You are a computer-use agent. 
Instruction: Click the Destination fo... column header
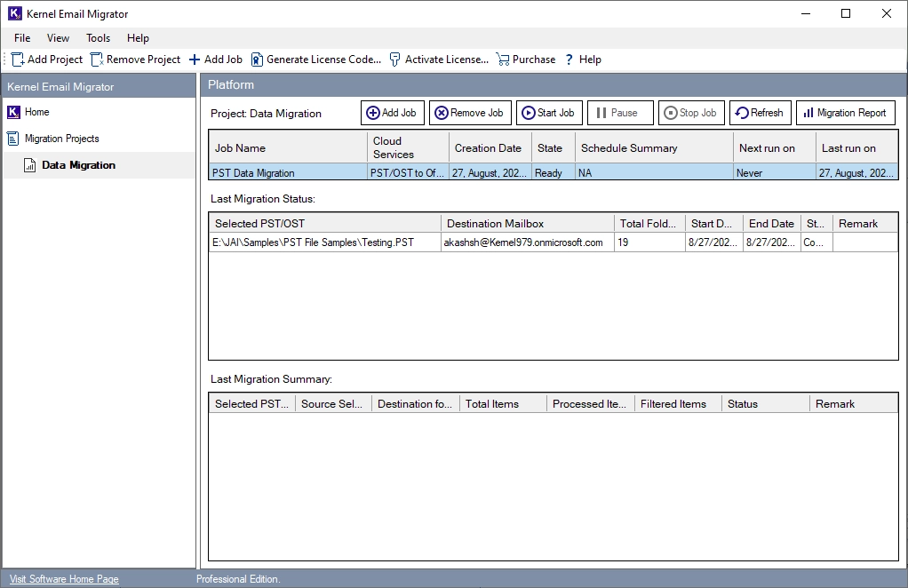416,404
